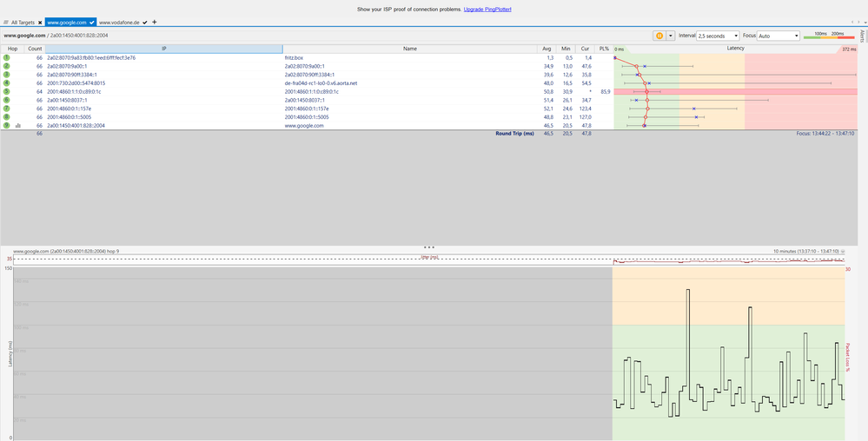Click the Cur column header
Screen dimensions: 868x441
click(x=585, y=49)
